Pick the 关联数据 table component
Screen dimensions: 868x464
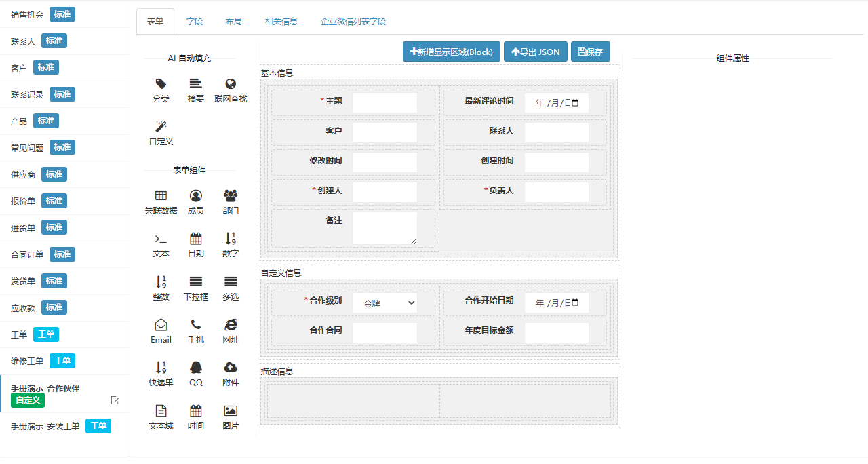161,202
